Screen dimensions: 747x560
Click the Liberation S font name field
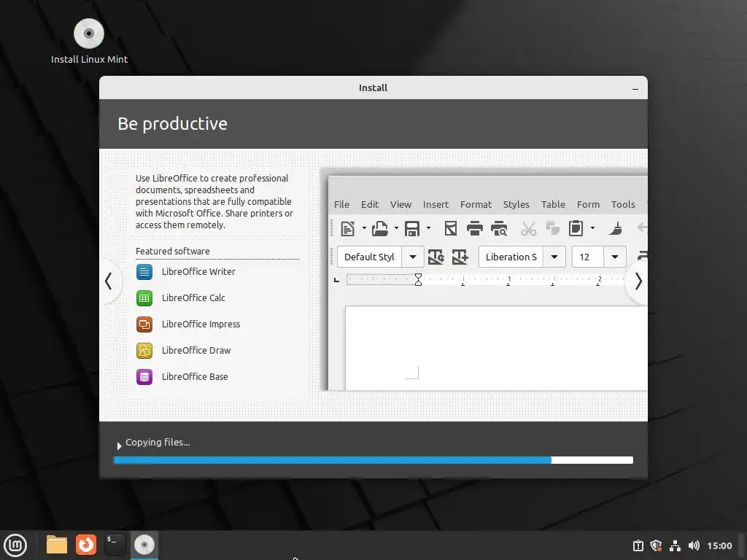click(x=511, y=257)
